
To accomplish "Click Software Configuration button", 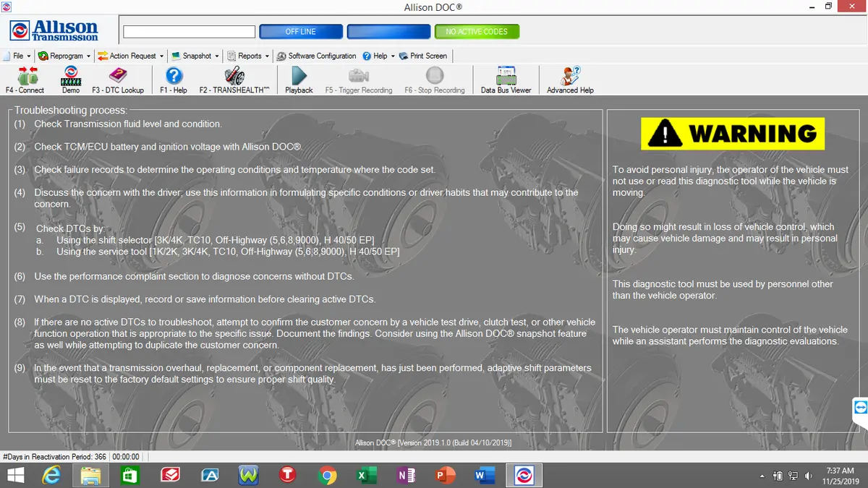I will pyautogui.click(x=316, y=56).
